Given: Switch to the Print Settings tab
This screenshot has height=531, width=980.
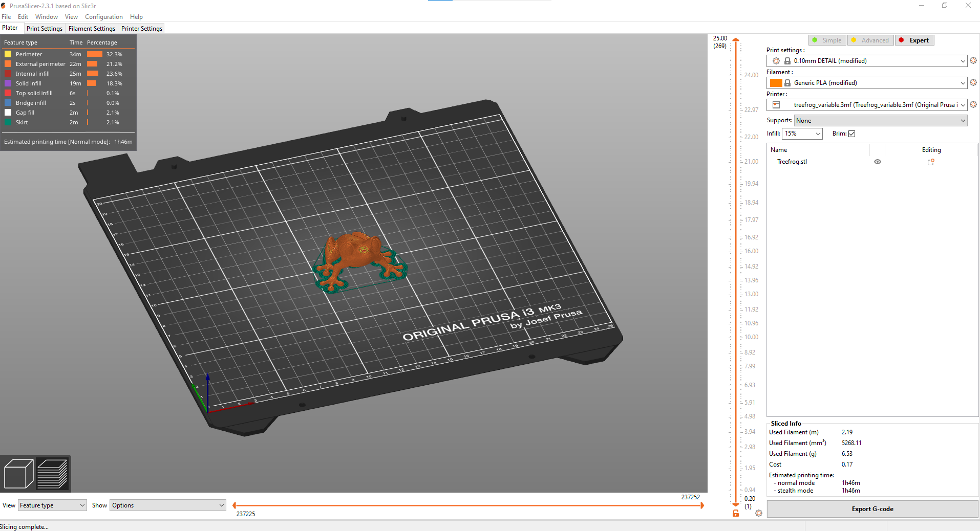Looking at the screenshot, I should click(45, 29).
